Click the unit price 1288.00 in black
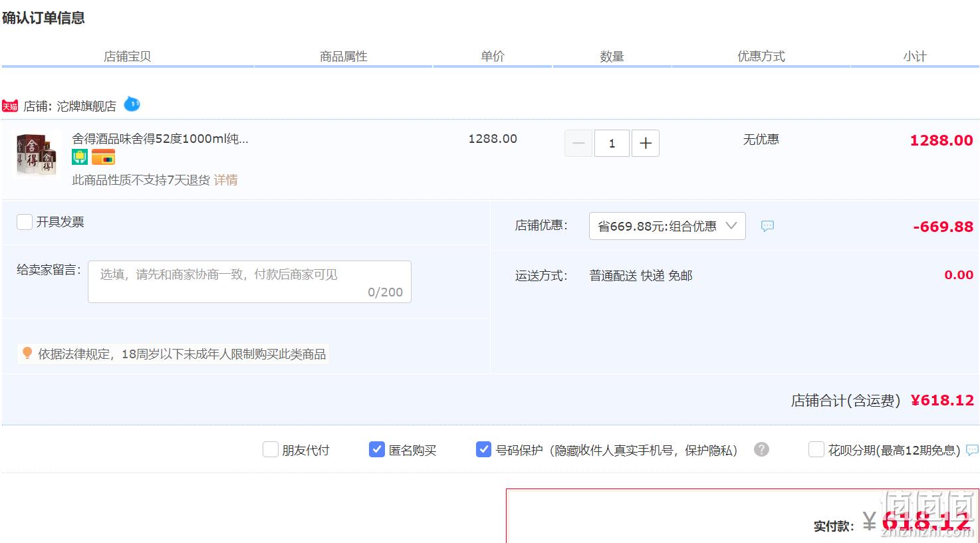The width and height of the screenshot is (980, 543). [493, 139]
